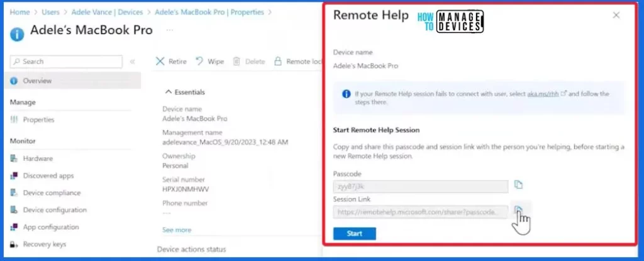Click the Properties bars icon in the sidebar

14,119
